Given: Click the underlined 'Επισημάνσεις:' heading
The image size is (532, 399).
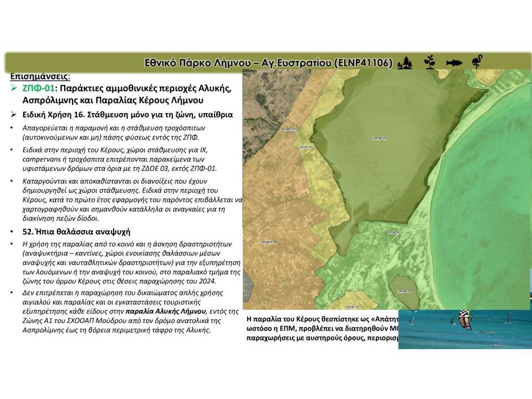Looking at the screenshot, I should (x=40, y=76).
